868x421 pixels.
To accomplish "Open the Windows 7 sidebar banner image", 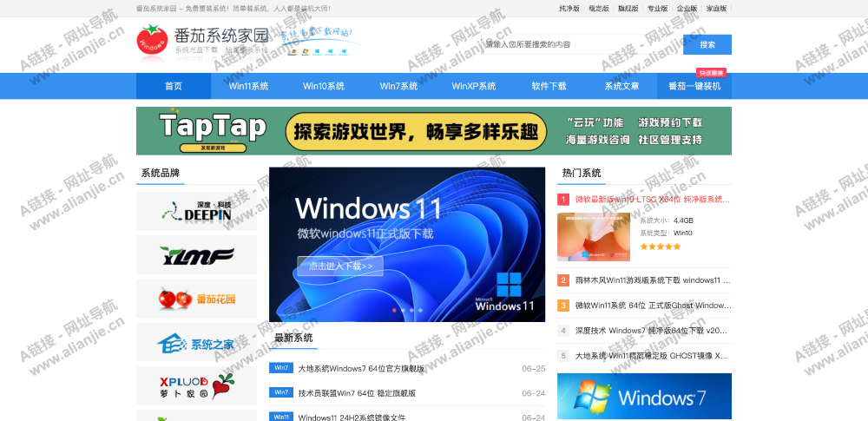I will (x=644, y=396).
